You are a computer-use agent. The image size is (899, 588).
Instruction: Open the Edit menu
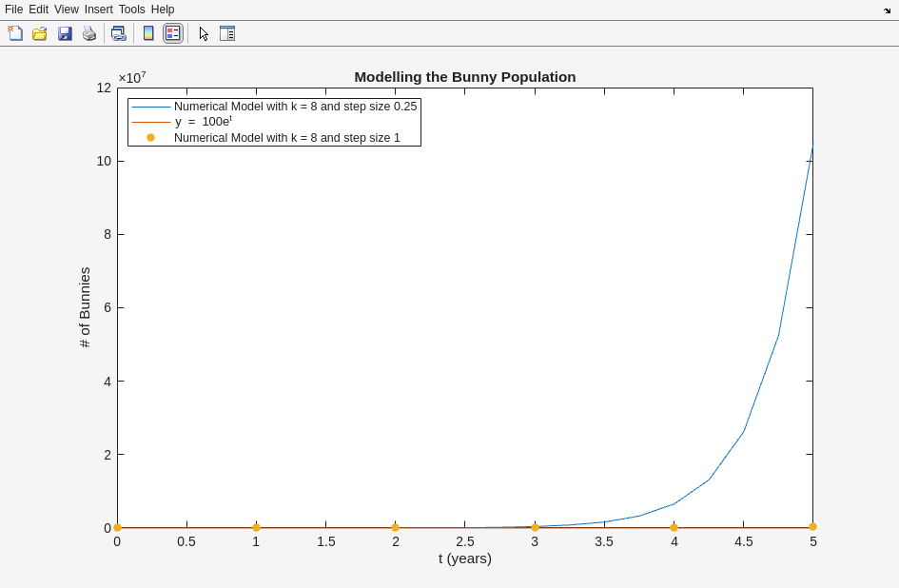(38, 10)
